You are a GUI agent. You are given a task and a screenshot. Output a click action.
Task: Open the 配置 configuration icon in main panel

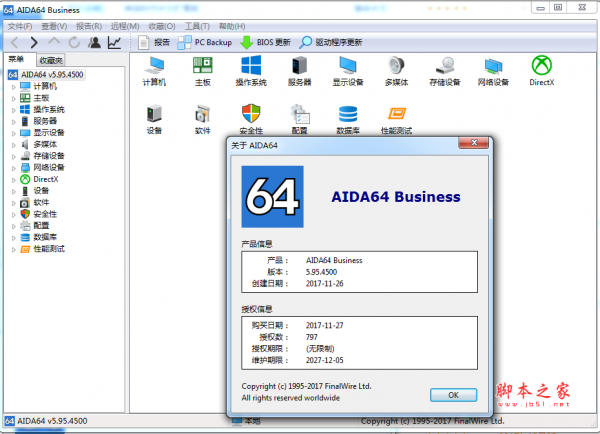click(x=299, y=119)
